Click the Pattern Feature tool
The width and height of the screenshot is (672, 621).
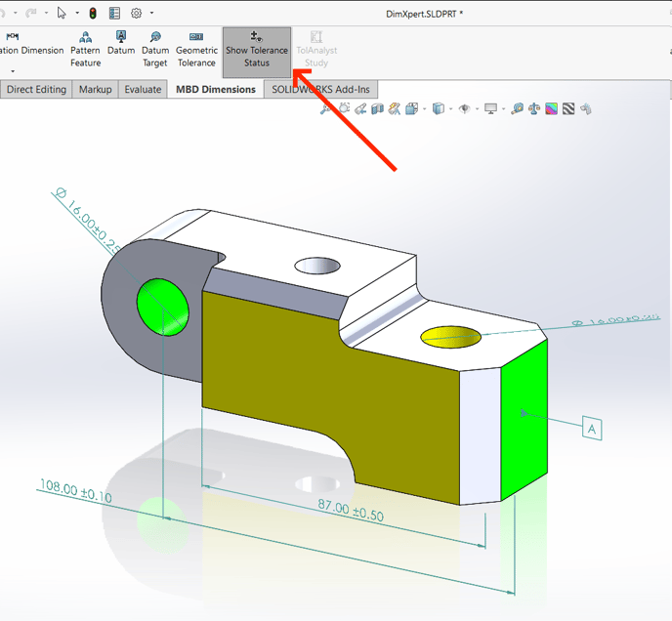[x=85, y=49]
